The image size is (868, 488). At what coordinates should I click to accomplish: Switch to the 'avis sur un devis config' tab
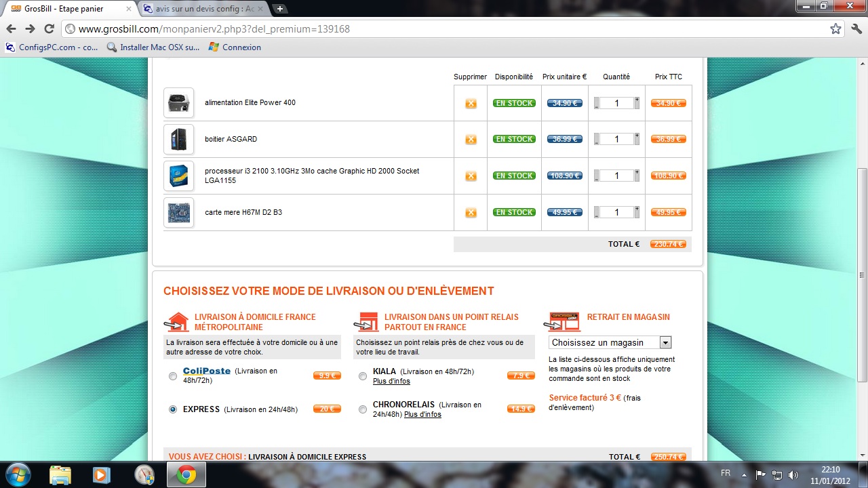point(203,9)
